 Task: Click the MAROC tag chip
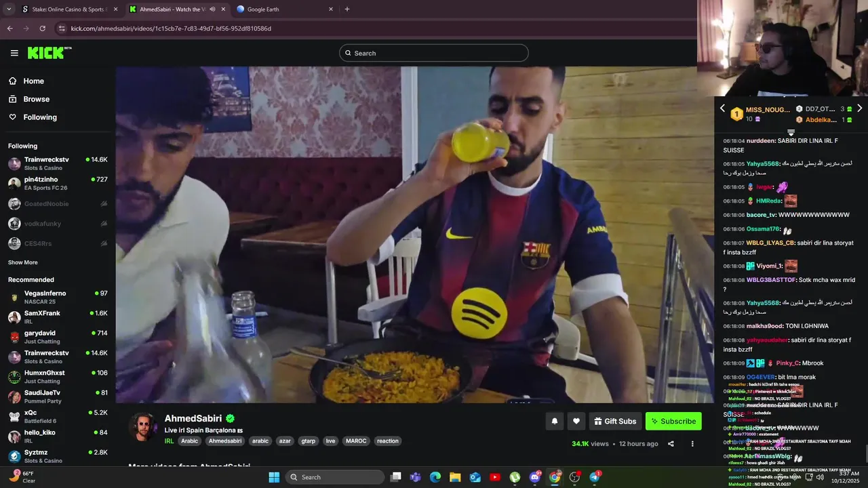pos(356,441)
